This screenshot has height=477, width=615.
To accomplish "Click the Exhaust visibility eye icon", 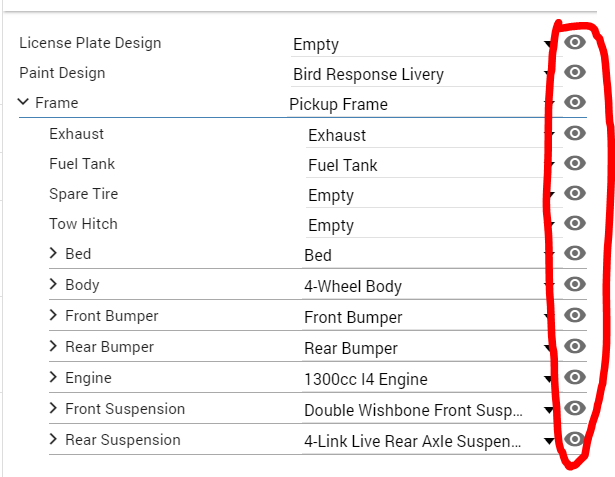I will click(575, 133).
